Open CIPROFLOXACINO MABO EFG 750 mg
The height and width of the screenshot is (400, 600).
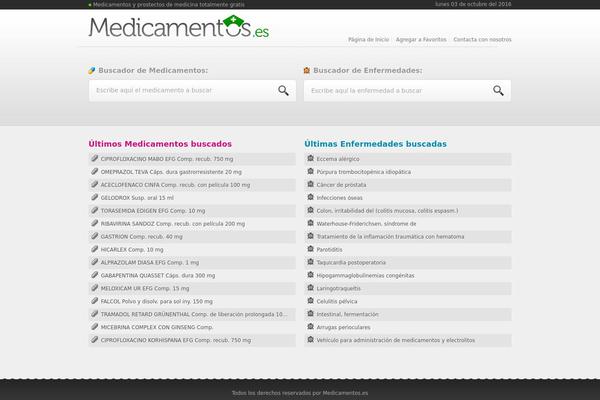tap(167, 159)
